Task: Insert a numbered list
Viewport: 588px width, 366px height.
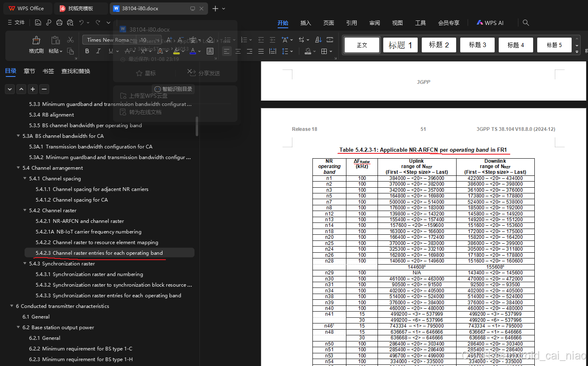Action: click(x=244, y=40)
